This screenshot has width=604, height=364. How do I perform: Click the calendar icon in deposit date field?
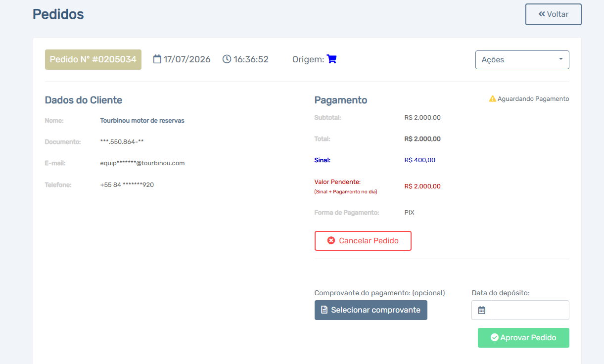coord(482,310)
